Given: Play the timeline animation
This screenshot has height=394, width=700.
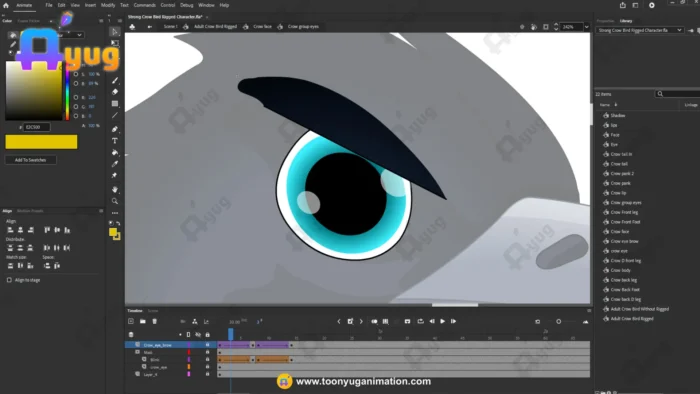Looking at the screenshot, I should (x=442, y=321).
